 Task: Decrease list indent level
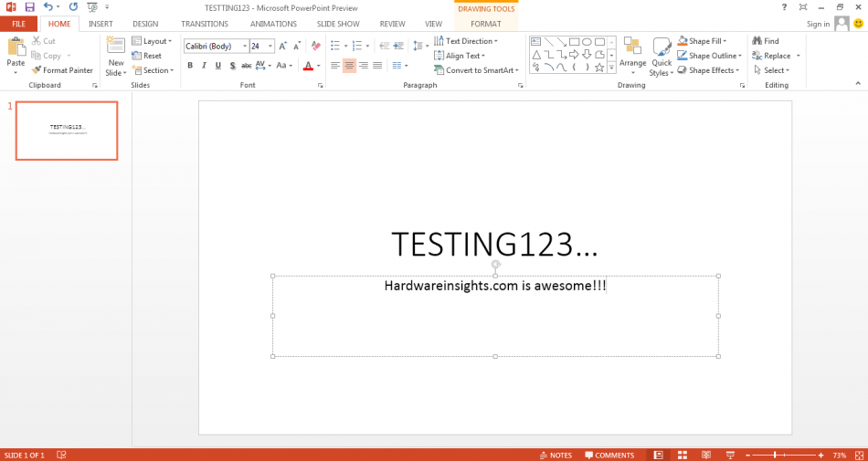[384, 46]
